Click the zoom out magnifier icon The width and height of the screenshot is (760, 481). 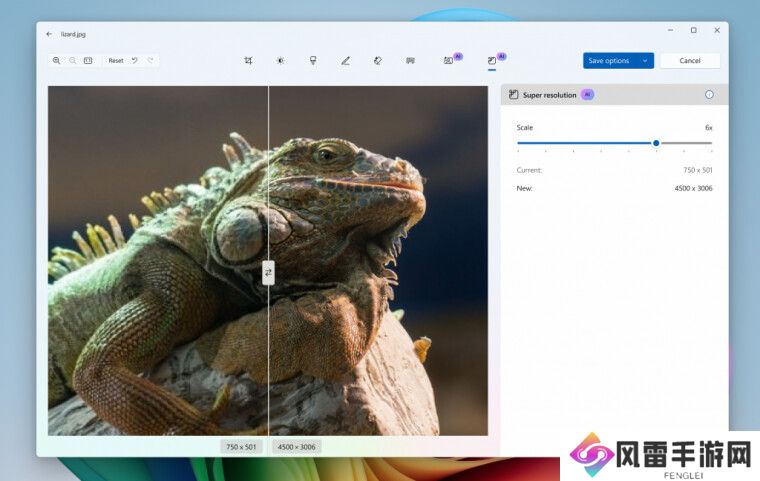click(x=72, y=61)
